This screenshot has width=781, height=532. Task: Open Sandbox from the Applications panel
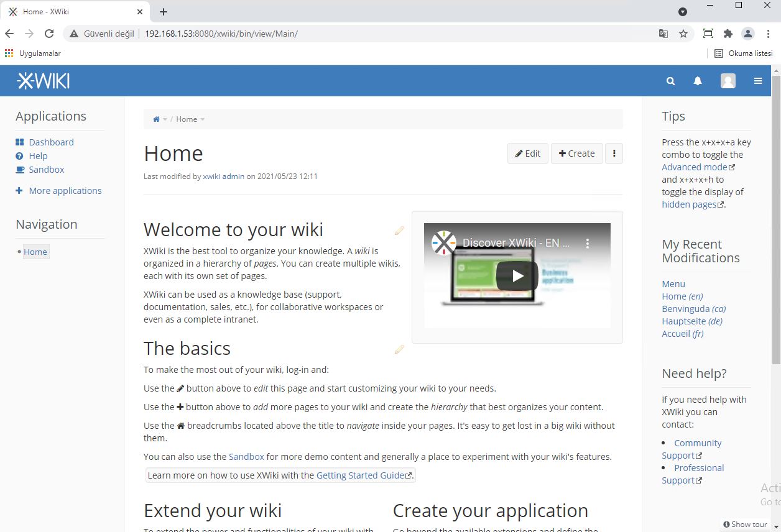45,169
